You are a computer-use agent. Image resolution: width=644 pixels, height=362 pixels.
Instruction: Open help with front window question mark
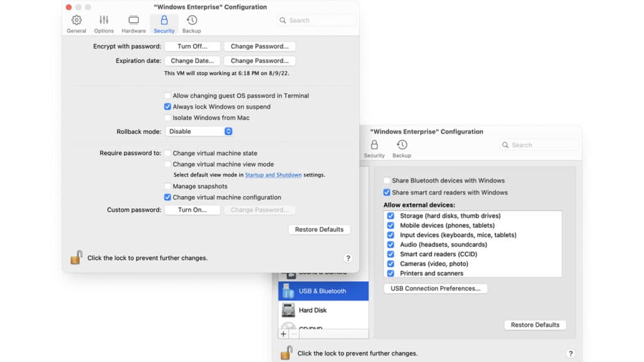348,258
